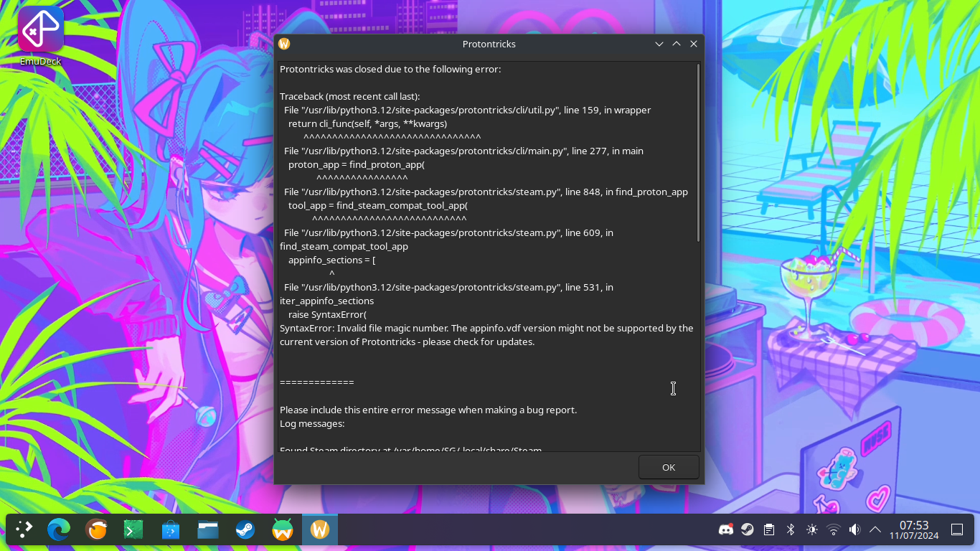Open Bluetooth settings in the tray

[x=791, y=530]
